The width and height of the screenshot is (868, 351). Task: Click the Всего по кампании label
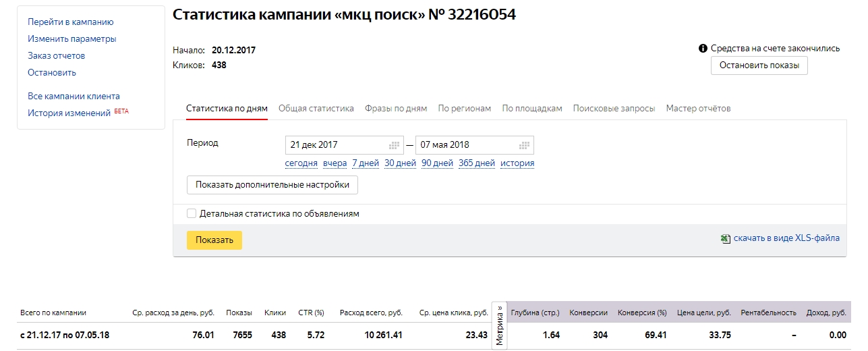pos(53,313)
